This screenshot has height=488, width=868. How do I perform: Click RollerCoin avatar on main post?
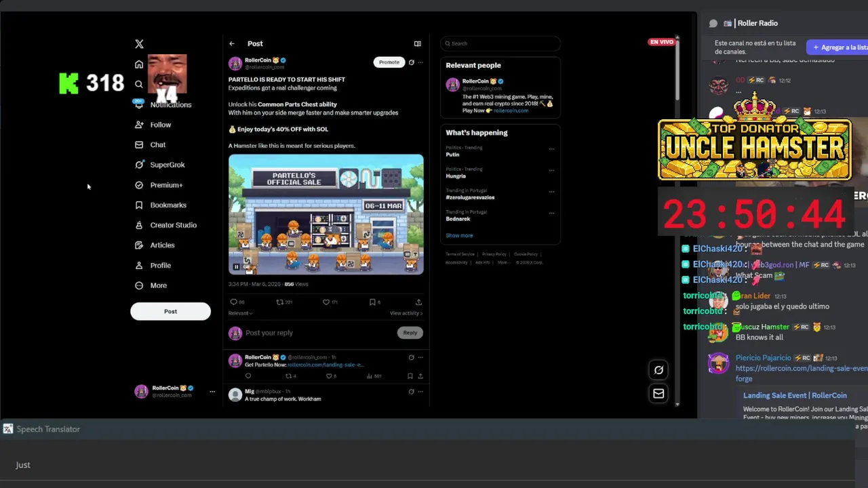235,64
